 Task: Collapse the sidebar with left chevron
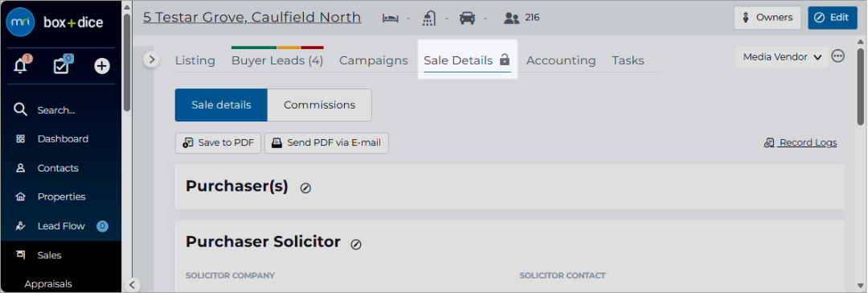(132, 285)
